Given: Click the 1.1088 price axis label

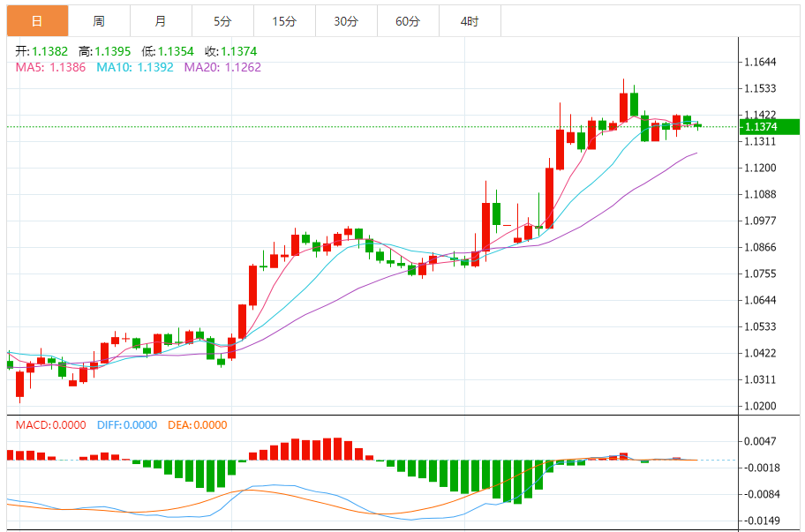Looking at the screenshot, I should click(760, 194).
